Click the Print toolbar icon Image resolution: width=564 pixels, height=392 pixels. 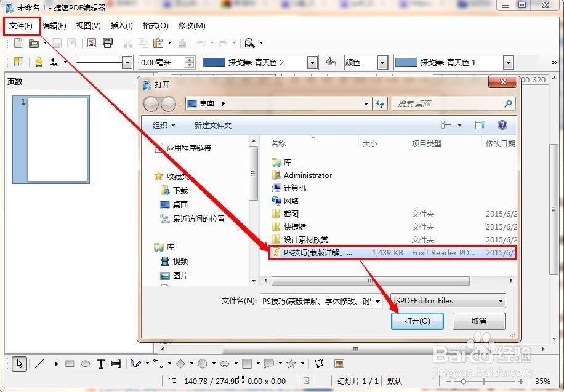tap(108, 43)
